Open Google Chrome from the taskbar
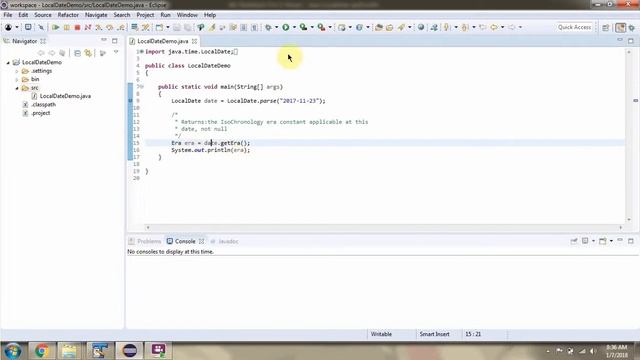 tap(42, 351)
